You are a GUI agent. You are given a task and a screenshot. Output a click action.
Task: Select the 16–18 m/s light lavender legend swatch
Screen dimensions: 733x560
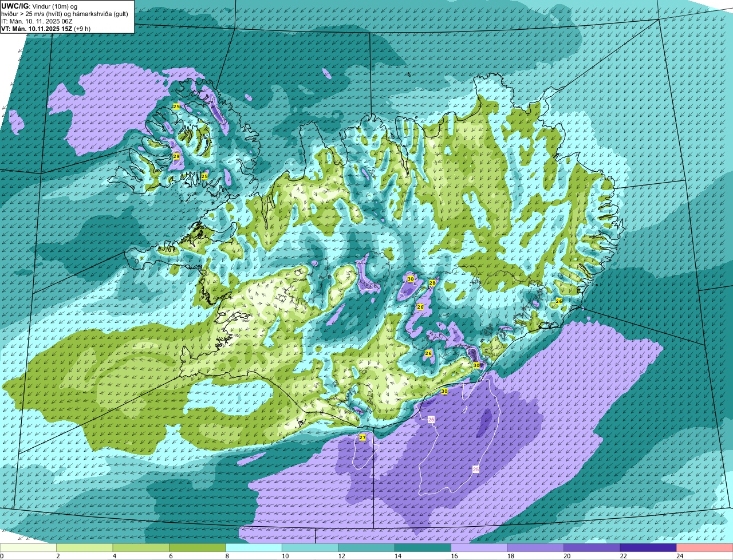(x=479, y=548)
